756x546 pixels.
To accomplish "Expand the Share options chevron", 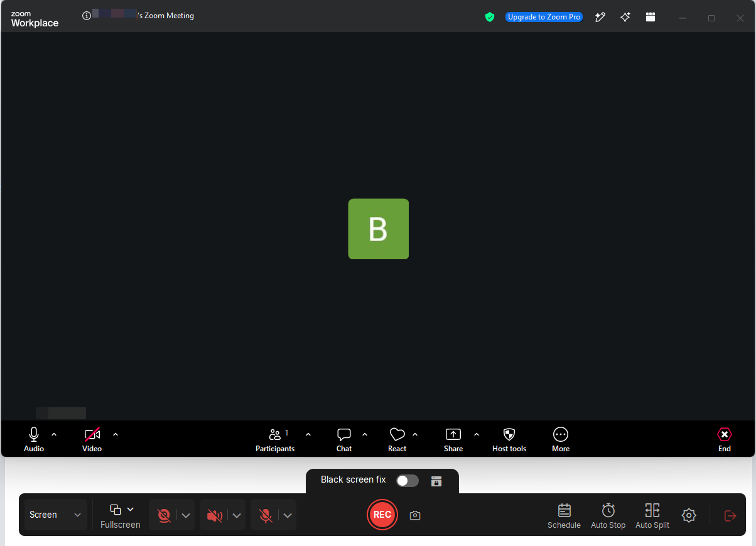I will [476, 434].
